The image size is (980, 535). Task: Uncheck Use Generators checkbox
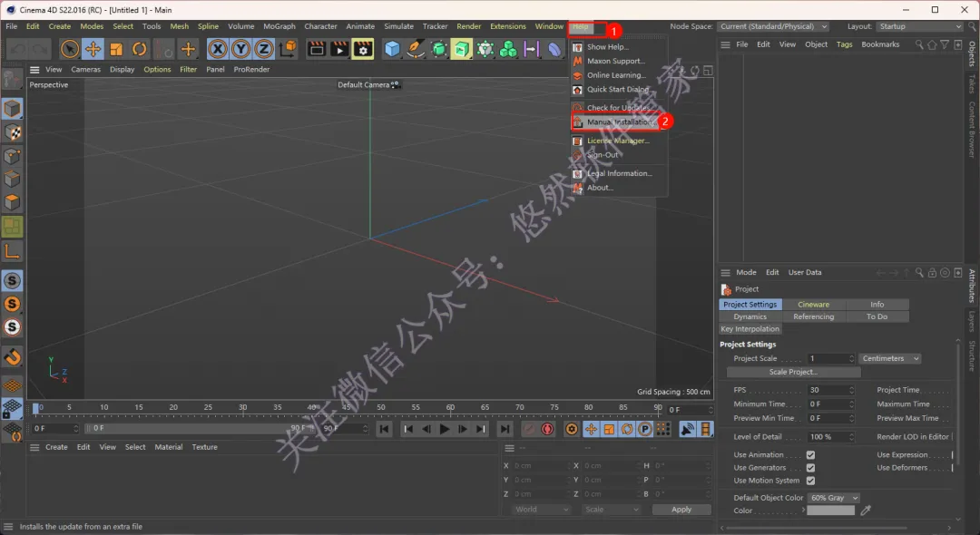click(810, 468)
